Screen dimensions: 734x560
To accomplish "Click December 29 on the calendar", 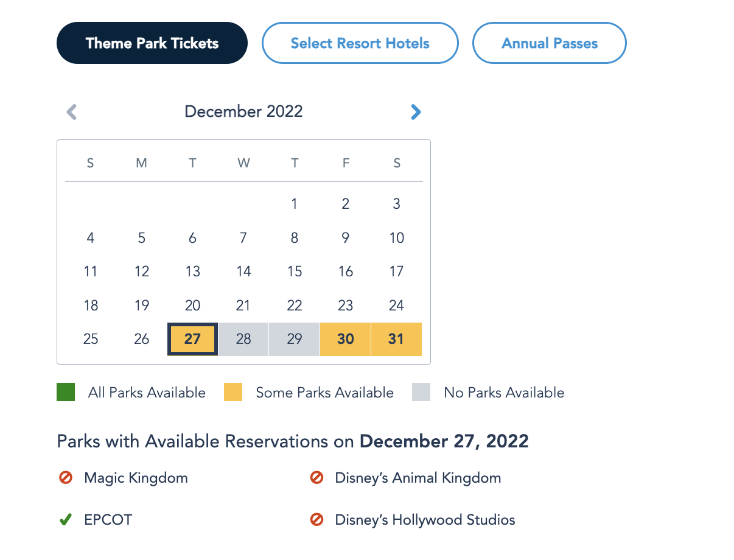I will tap(295, 339).
